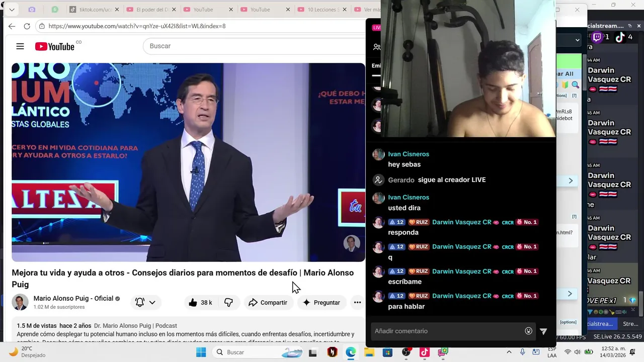Image resolution: width=644 pixels, height=362 pixels.
Task: Go back in the browser
Action: pos(12,26)
